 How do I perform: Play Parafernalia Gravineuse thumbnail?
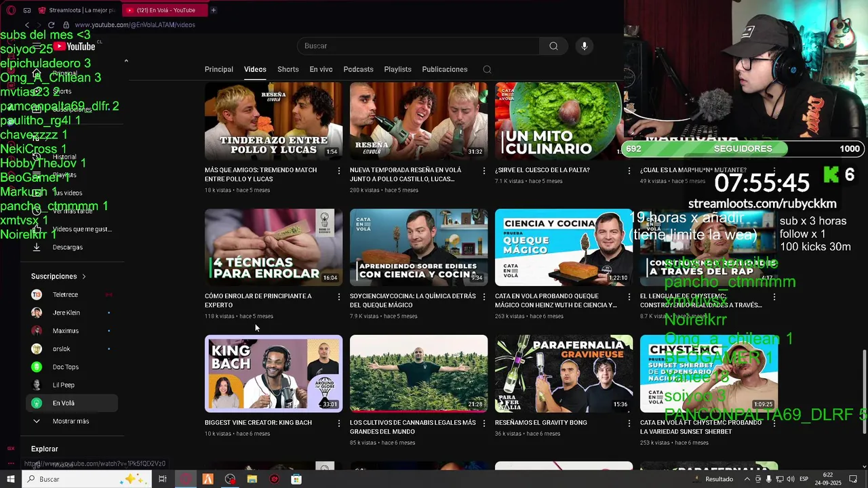[x=564, y=373]
